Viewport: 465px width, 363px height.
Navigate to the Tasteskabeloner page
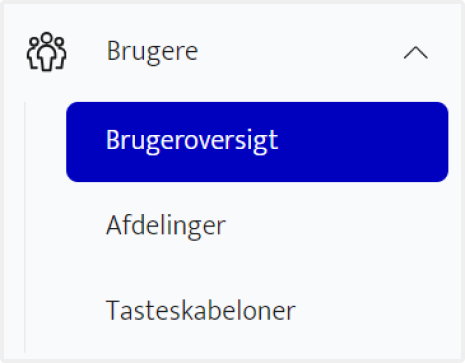point(201,310)
